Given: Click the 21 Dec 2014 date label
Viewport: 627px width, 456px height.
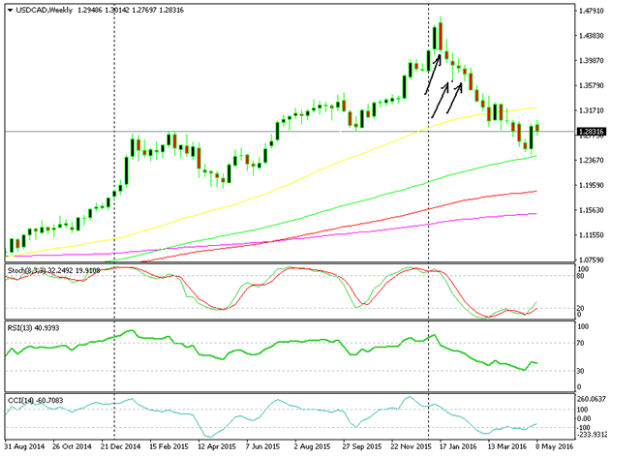Looking at the screenshot, I should pos(120,446).
